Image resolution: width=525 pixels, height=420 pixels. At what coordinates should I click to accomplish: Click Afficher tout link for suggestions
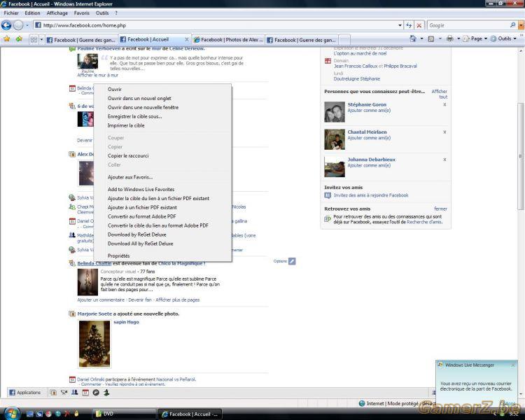[x=440, y=94]
